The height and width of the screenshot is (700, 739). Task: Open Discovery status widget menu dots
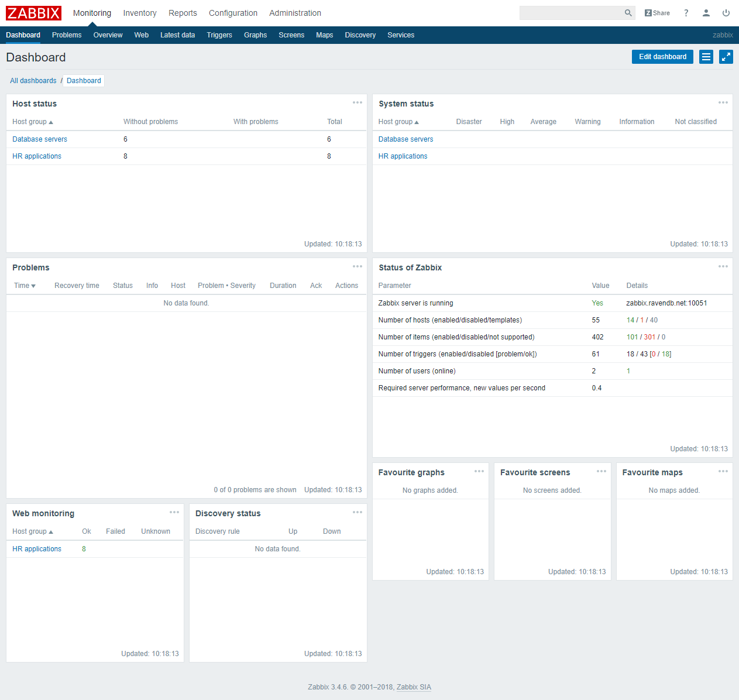pos(358,512)
